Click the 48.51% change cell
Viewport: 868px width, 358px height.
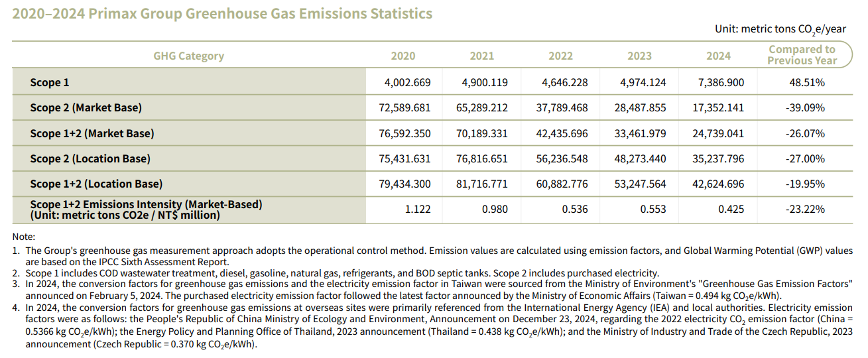coord(807,83)
